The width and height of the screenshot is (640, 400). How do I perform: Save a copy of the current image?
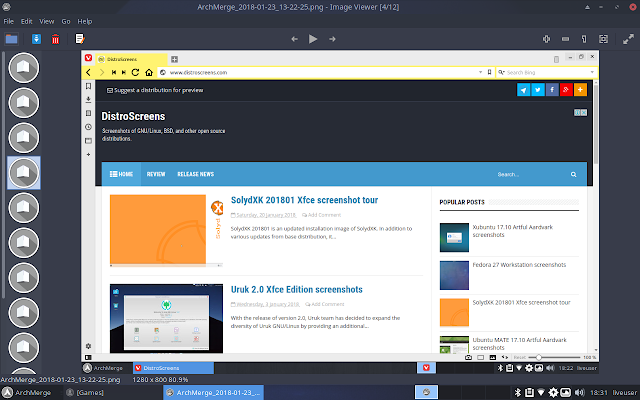[x=36, y=39]
